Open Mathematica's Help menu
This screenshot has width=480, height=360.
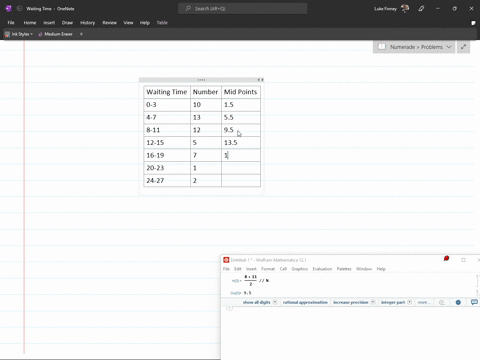(381, 269)
